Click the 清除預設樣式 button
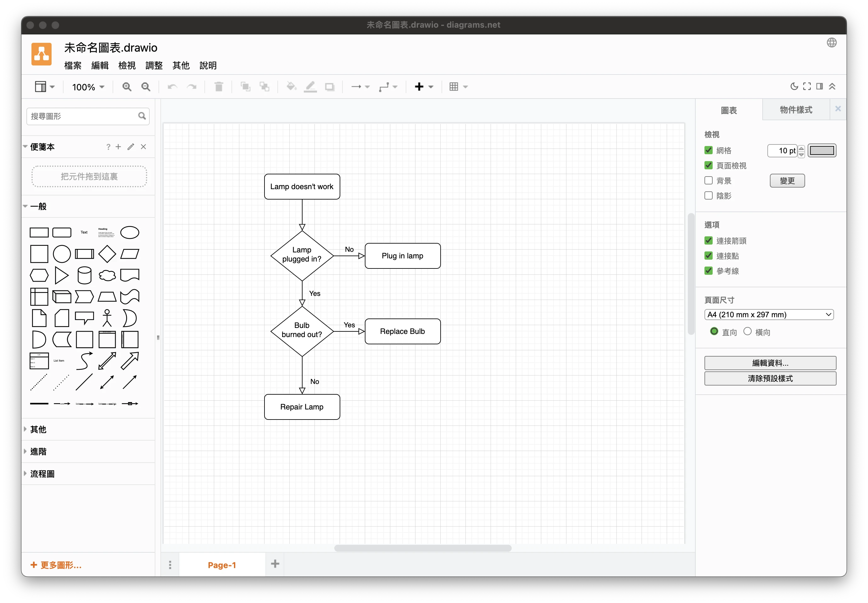This screenshot has height=603, width=868. (770, 379)
